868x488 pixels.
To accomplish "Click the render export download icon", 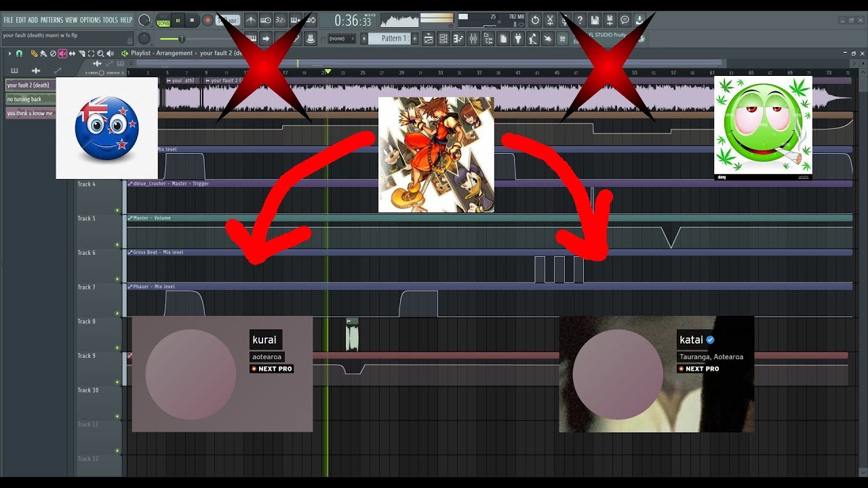I will (x=639, y=20).
